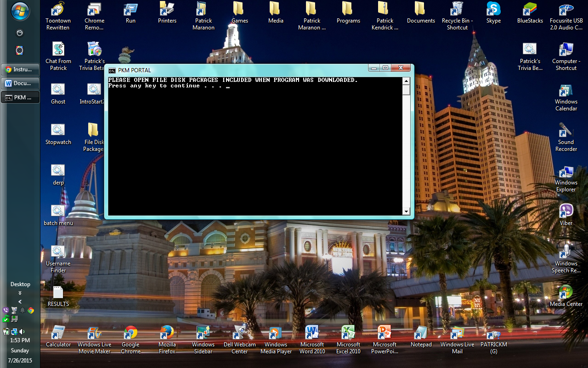The height and width of the screenshot is (368, 588).
Task: Launch the Google Chrome desktop shortcut
Action: (130, 339)
